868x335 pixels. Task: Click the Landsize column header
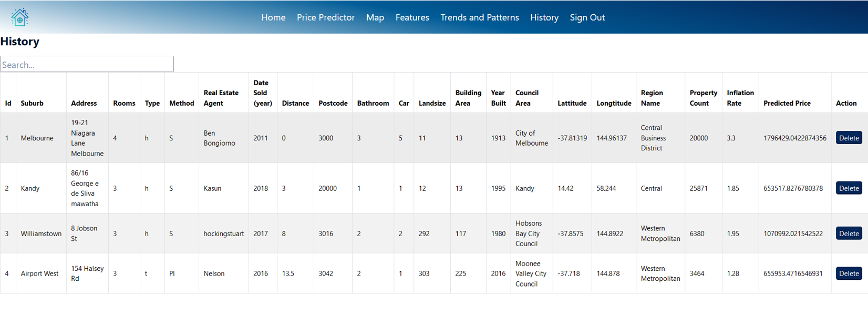click(x=432, y=103)
